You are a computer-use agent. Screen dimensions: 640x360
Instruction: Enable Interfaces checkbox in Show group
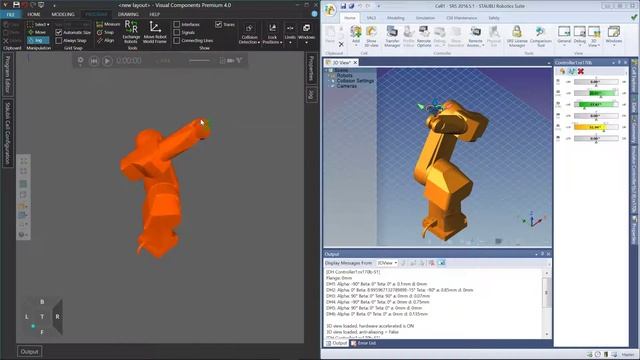(177, 24)
